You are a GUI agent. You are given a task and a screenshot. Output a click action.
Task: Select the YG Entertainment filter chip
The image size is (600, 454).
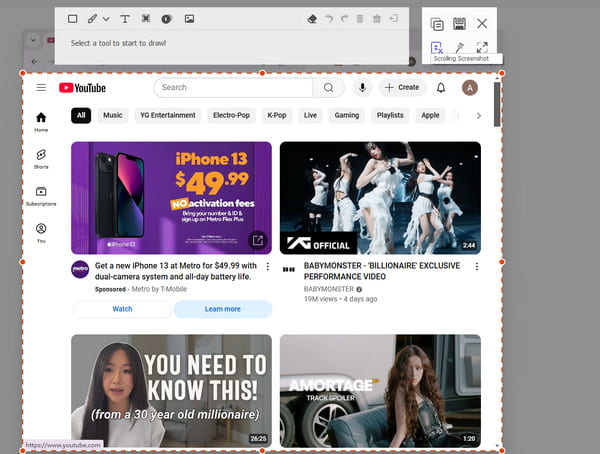tap(168, 115)
